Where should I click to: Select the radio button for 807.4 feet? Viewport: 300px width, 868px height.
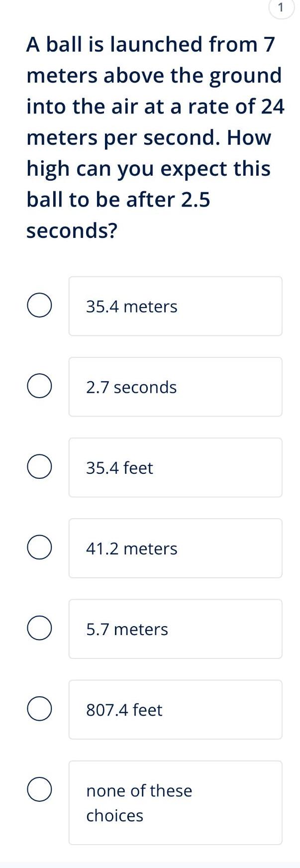39,710
